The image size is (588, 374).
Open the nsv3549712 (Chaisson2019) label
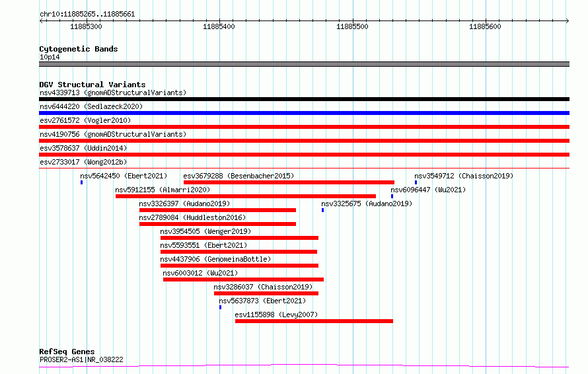(464, 176)
